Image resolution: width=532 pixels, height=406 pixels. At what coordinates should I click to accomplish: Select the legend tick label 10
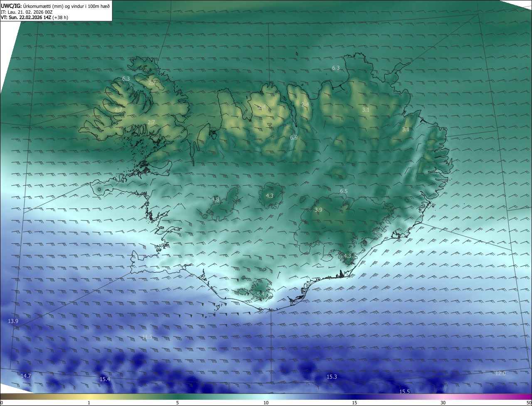(x=266, y=403)
